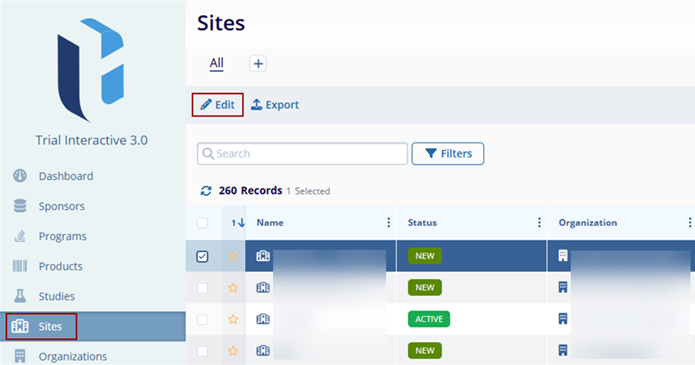The width and height of the screenshot is (695, 365).
Task: Click the Sites hospital icon in sidebar
Action: coord(20,326)
